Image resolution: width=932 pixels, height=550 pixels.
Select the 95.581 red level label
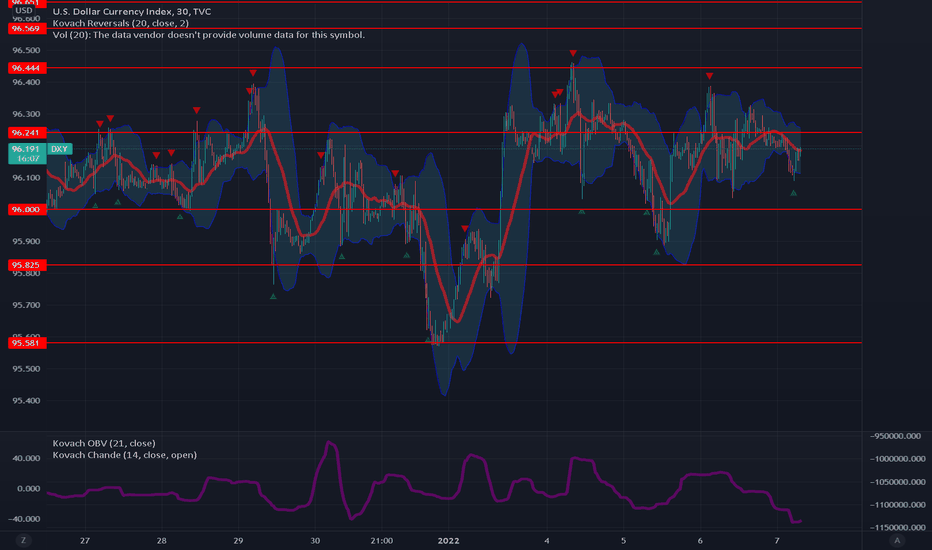(27, 342)
